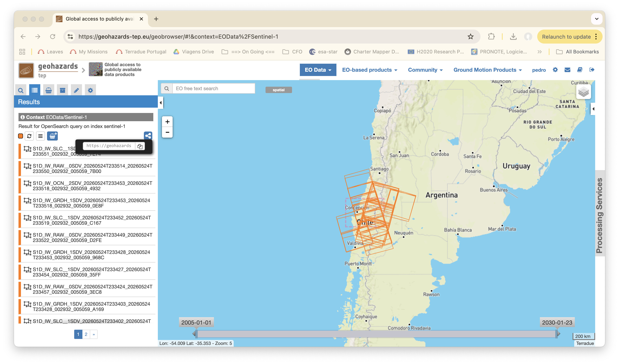Image resolution: width=619 pixels, height=364 pixels.
Task: Click the Global access thematic app thumbnail
Action: pos(96,69)
